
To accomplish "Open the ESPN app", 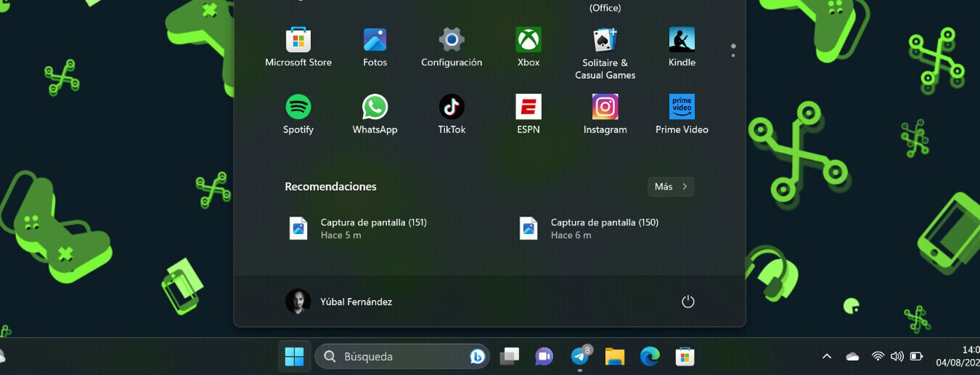I will 528,115.
